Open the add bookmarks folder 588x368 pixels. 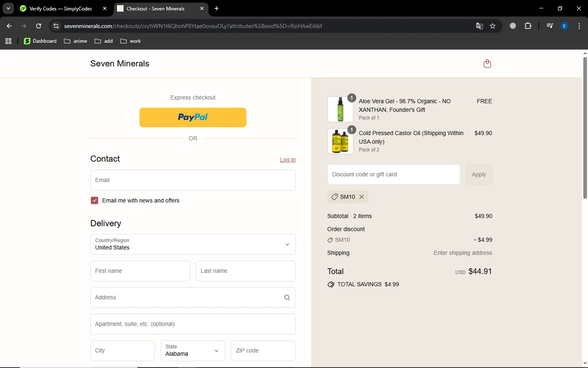[x=103, y=41]
